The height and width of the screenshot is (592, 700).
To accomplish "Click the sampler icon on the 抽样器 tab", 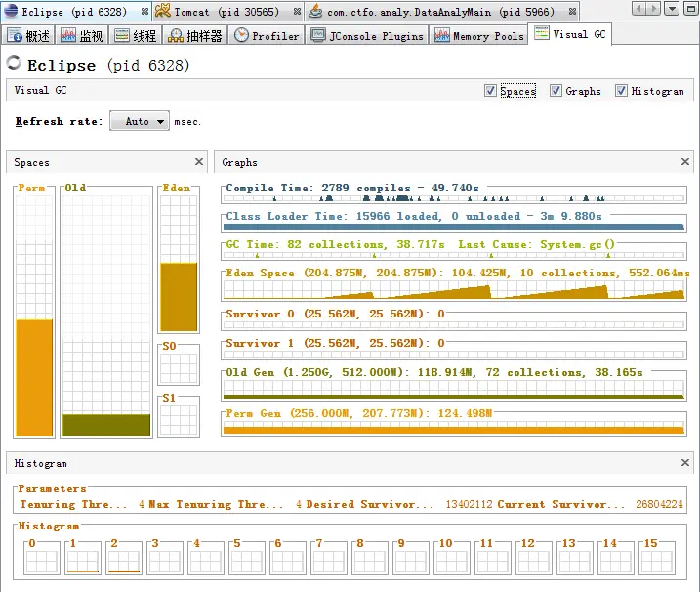I will pyautogui.click(x=176, y=36).
